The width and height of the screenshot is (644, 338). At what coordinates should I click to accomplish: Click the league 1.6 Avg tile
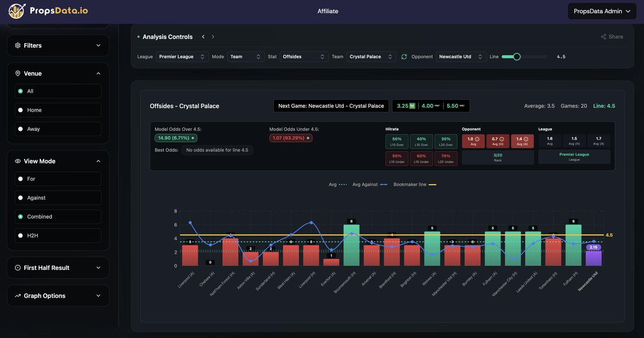549,141
